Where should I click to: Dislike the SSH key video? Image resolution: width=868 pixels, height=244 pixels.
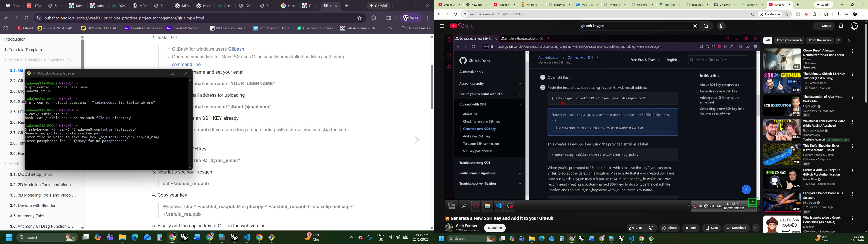[x=651, y=228]
